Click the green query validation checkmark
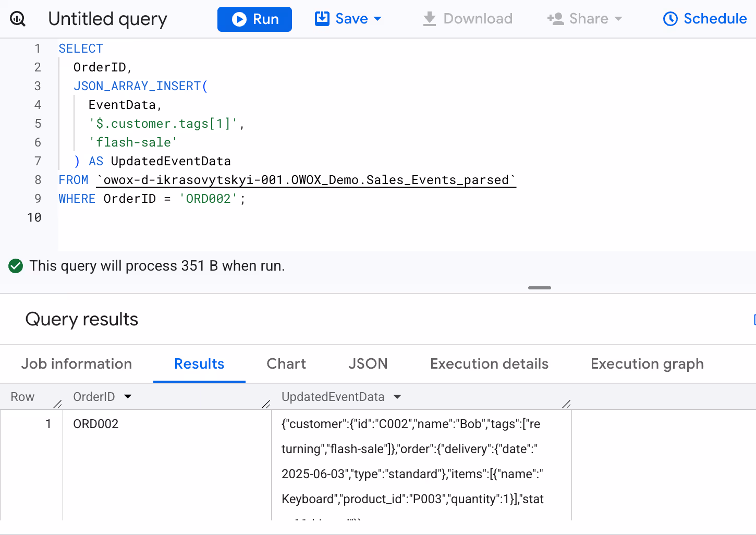This screenshot has width=756, height=535. pos(16,266)
